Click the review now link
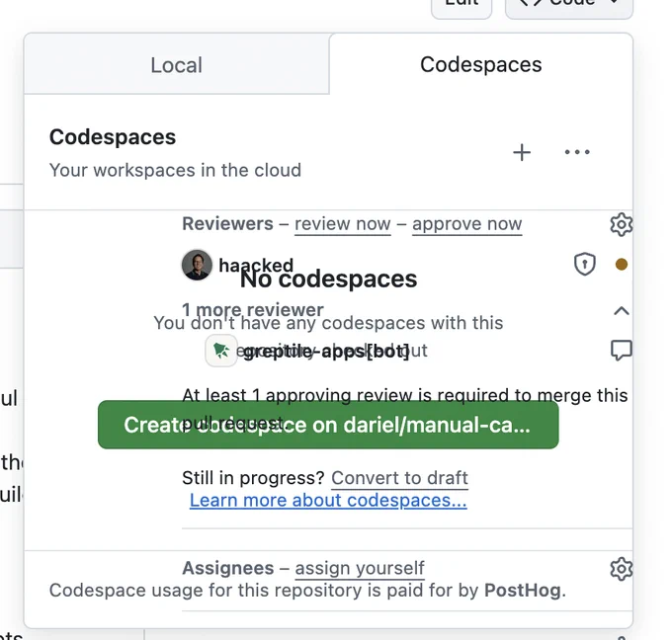This screenshot has height=640, width=672. click(343, 224)
